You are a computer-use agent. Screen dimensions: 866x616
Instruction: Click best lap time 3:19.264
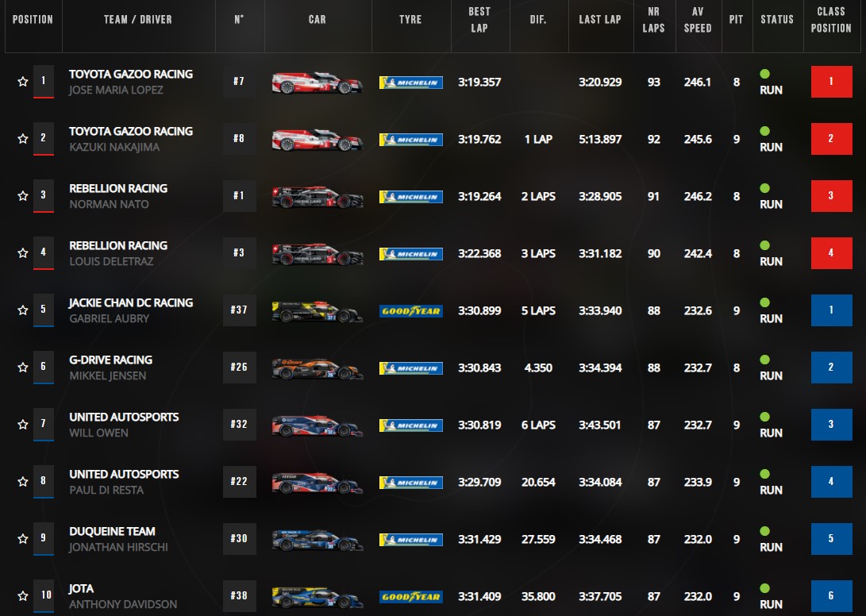pos(479,196)
